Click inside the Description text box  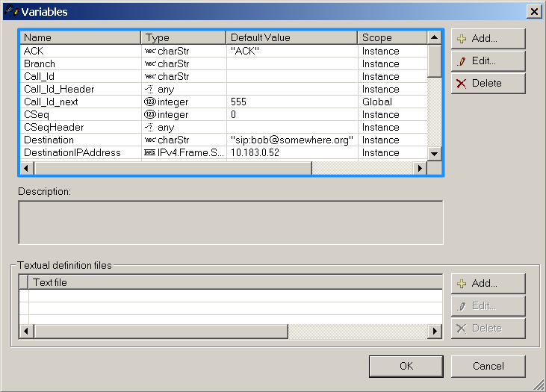click(231, 223)
